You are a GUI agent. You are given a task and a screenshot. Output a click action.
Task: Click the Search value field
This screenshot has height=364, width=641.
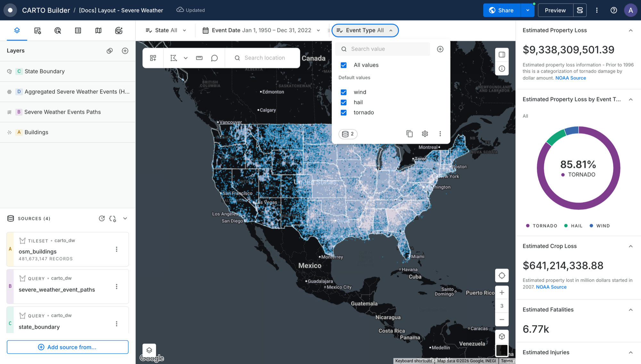point(383,49)
